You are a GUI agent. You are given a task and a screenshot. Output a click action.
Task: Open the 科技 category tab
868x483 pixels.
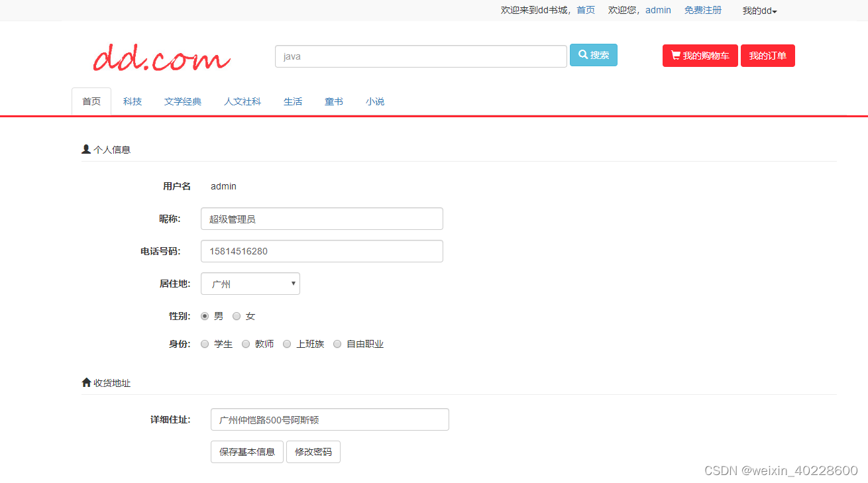[x=133, y=101]
